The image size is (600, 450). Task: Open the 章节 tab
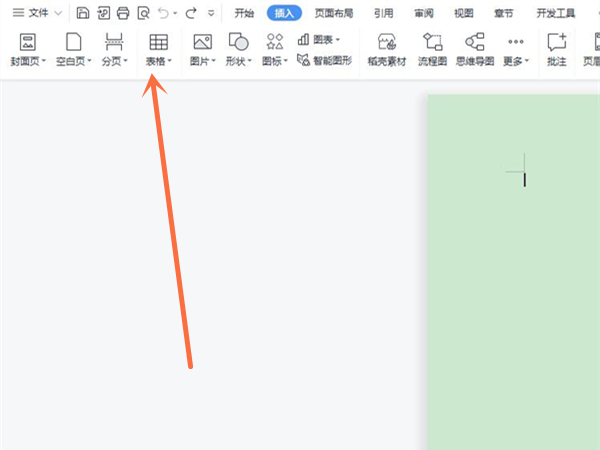click(x=504, y=13)
